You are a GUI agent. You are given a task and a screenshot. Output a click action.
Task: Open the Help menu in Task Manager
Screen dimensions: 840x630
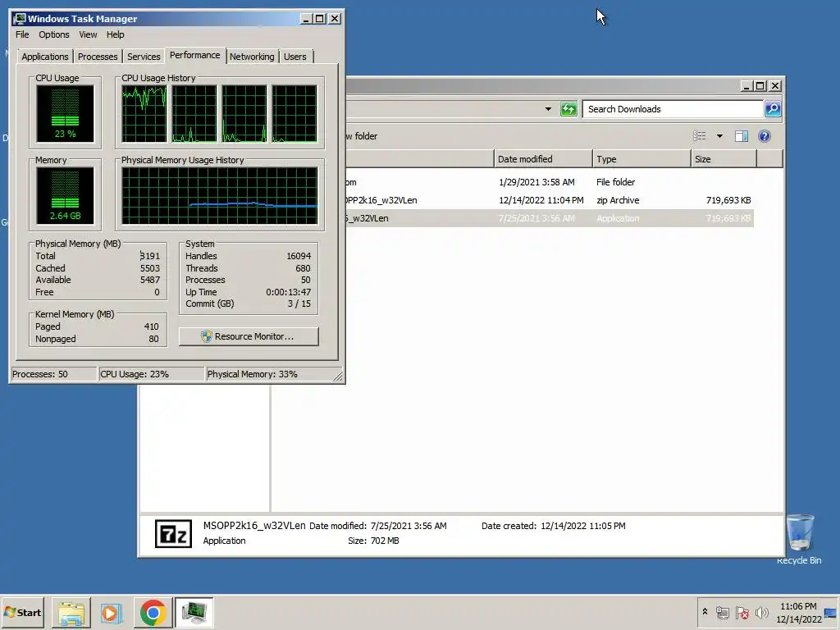coord(115,34)
